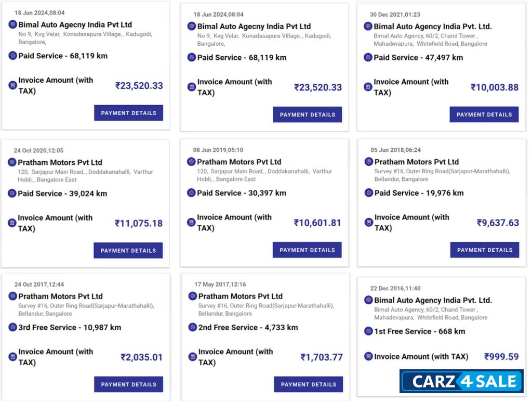Open PAYMENT DETAILS on the ₹10,003.88 invoice card
The image size is (532, 401).
(x=484, y=114)
